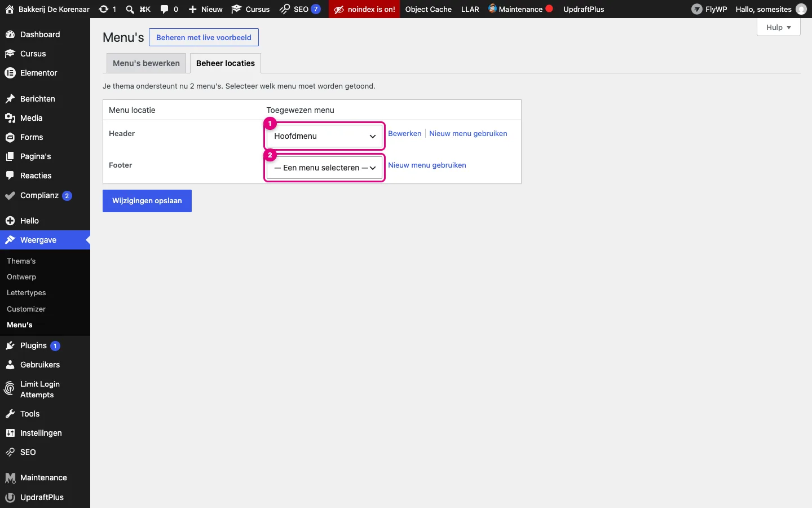812x508 pixels.
Task: Click the UpdraftPlus icon in sidebar
Action: [x=10, y=497]
